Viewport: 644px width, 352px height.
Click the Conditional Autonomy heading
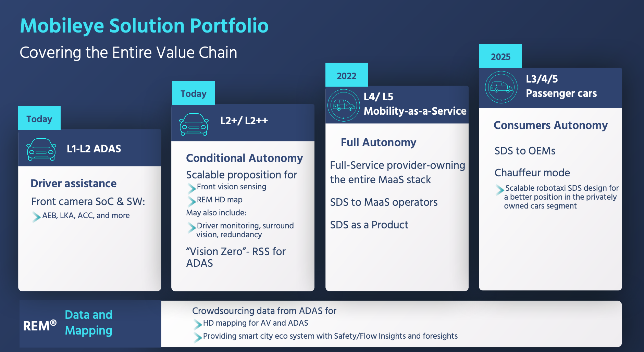click(x=245, y=158)
